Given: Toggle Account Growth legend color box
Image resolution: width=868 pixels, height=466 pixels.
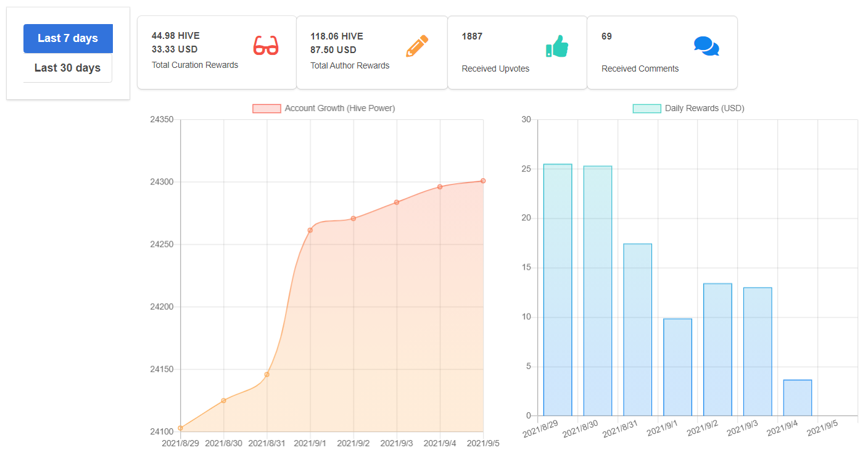Looking at the screenshot, I should pyautogui.click(x=267, y=109).
